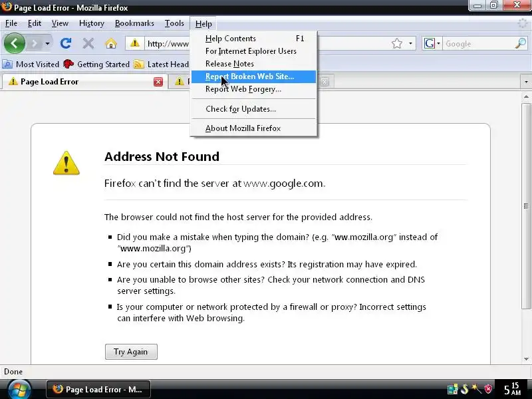Open the Bookmarks menu

coord(134,23)
